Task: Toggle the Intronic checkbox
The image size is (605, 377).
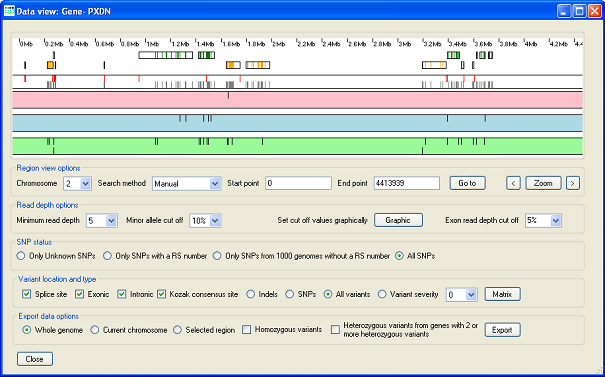Action: point(122,294)
